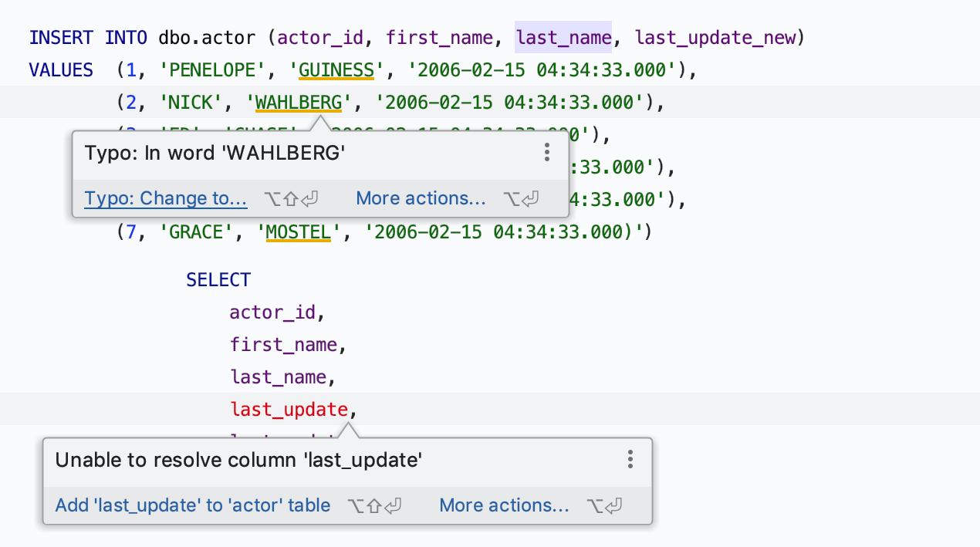Click the SELECT keyword
Viewport: 980px width, 547px height.
point(218,280)
